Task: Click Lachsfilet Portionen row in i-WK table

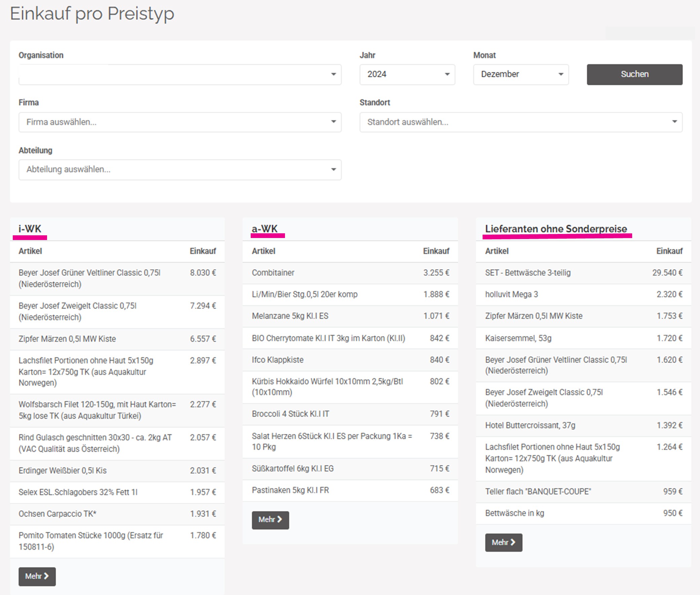Action: point(117,372)
